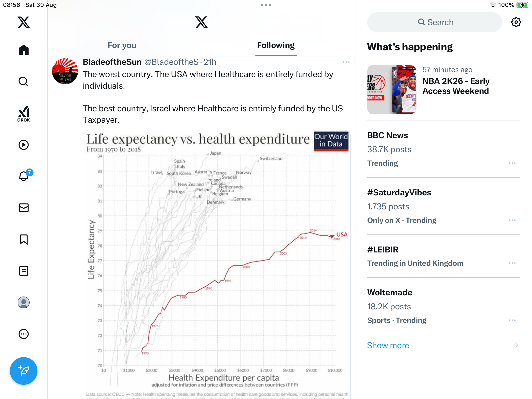This screenshot has width=532, height=399.
Task: Open profile avatar in the sidebar
Action: [x=24, y=302]
